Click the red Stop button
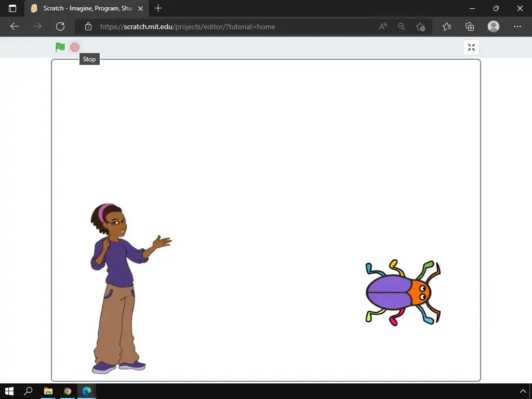Image resolution: width=532 pixels, height=399 pixels. tap(75, 47)
